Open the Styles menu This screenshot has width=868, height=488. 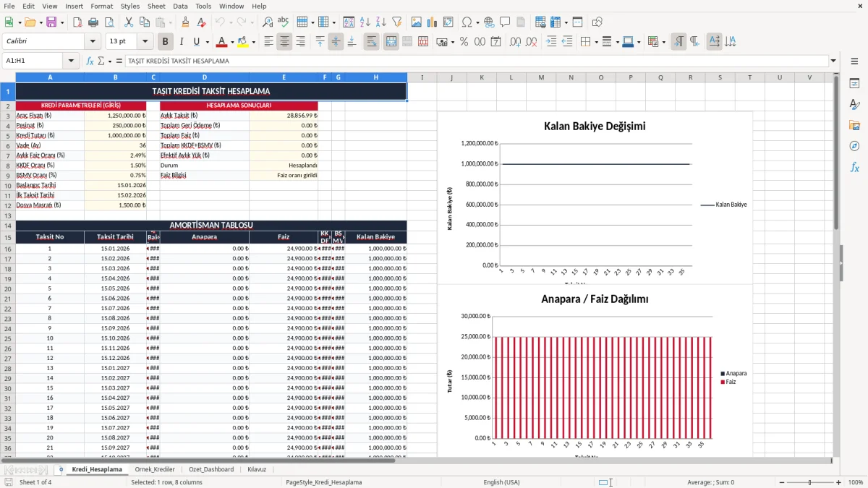(x=130, y=6)
